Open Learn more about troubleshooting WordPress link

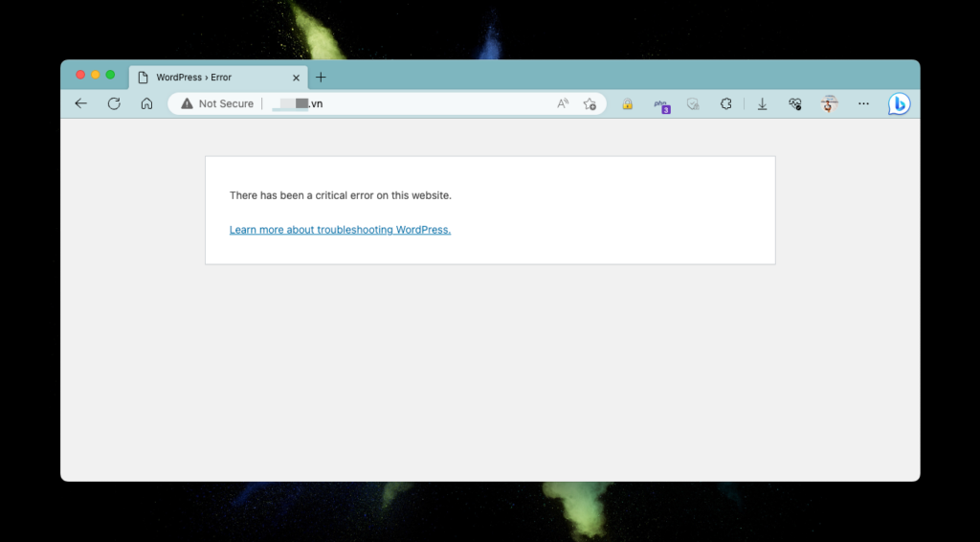tap(340, 230)
